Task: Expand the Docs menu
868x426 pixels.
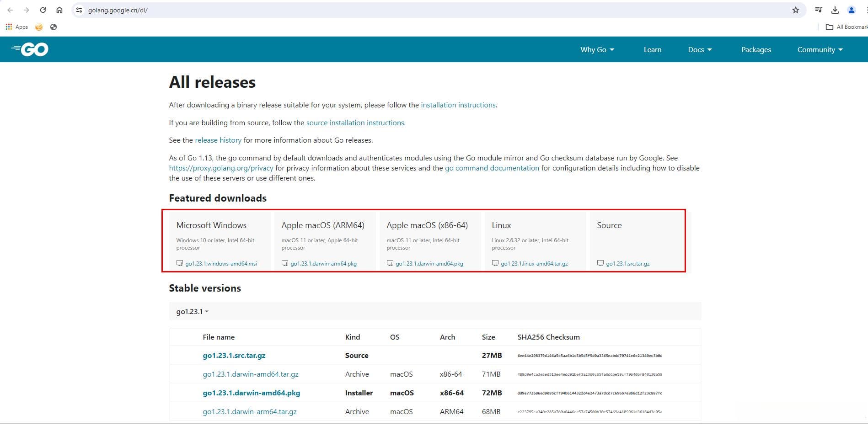Action: 700,49
